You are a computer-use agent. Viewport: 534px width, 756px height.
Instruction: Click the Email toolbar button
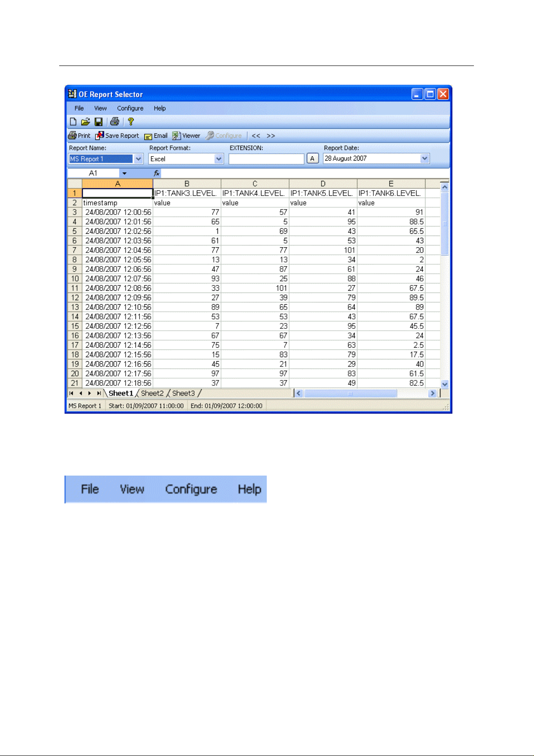tap(156, 135)
